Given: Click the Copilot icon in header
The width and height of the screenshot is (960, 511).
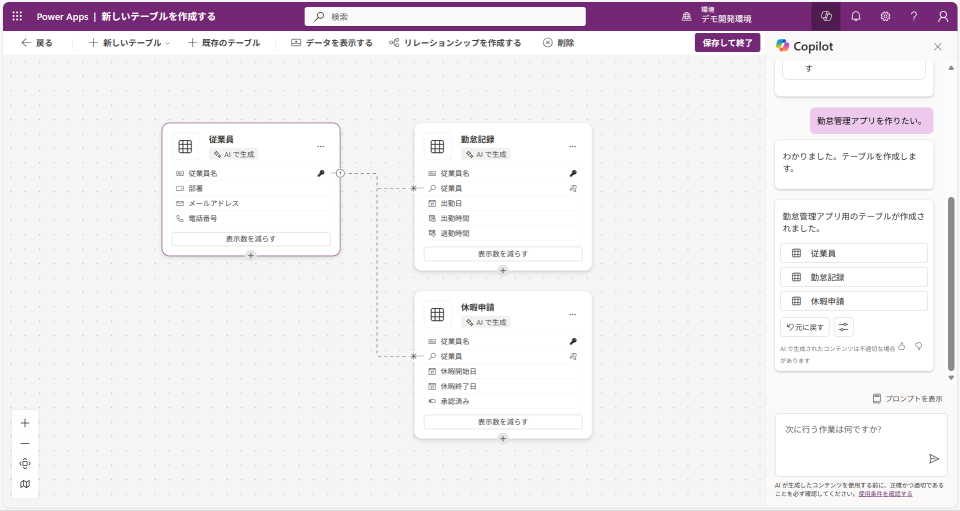Looking at the screenshot, I should 826,17.
